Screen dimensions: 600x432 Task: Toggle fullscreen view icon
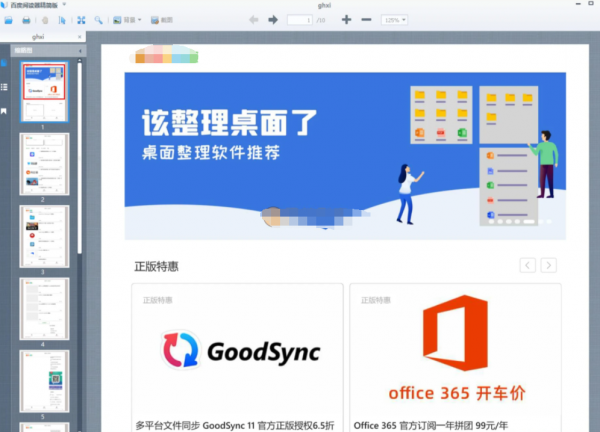81,20
